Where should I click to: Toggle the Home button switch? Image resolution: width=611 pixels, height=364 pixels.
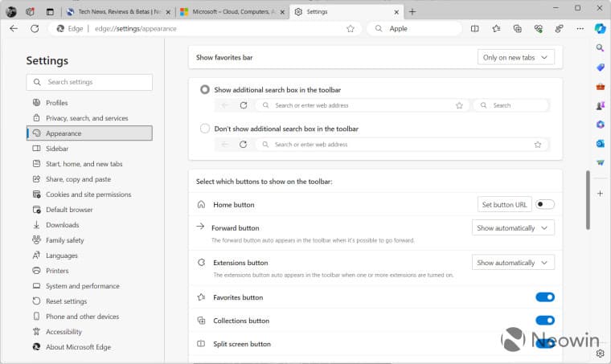(545, 204)
